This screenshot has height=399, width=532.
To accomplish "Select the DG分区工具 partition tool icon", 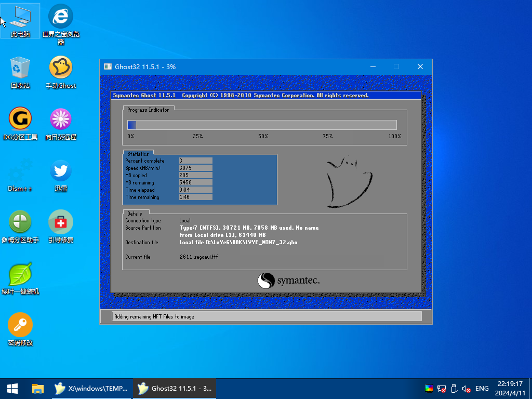I will click(20, 124).
